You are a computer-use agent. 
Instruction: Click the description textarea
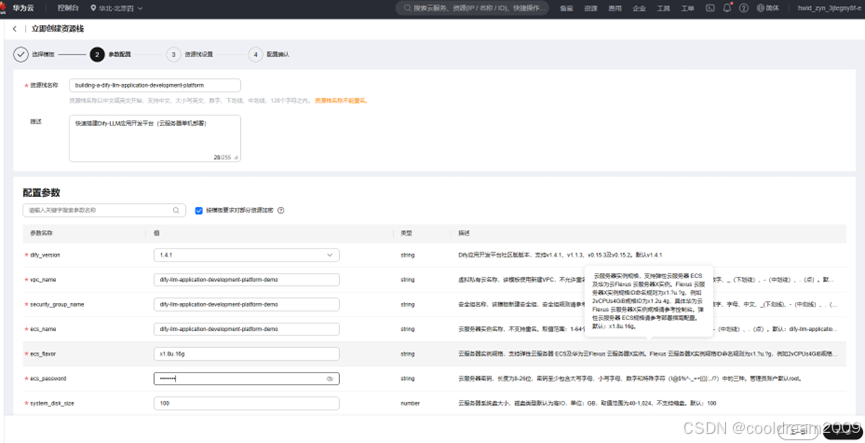point(155,138)
